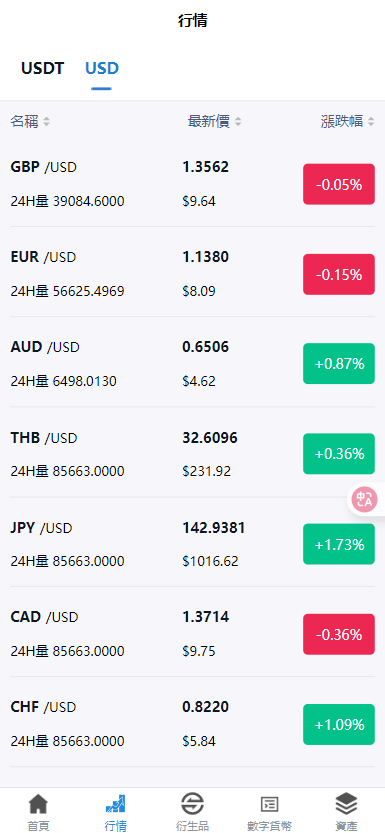Tap the CAD -0.36% red badge
385x833 pixels.
[x=339, y=634]
